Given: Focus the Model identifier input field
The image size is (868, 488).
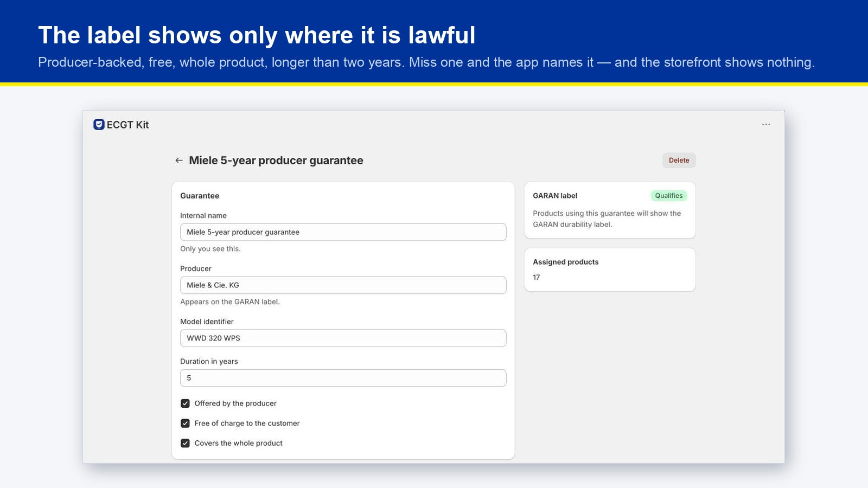Looking at the screenshot, I should 343,338.
